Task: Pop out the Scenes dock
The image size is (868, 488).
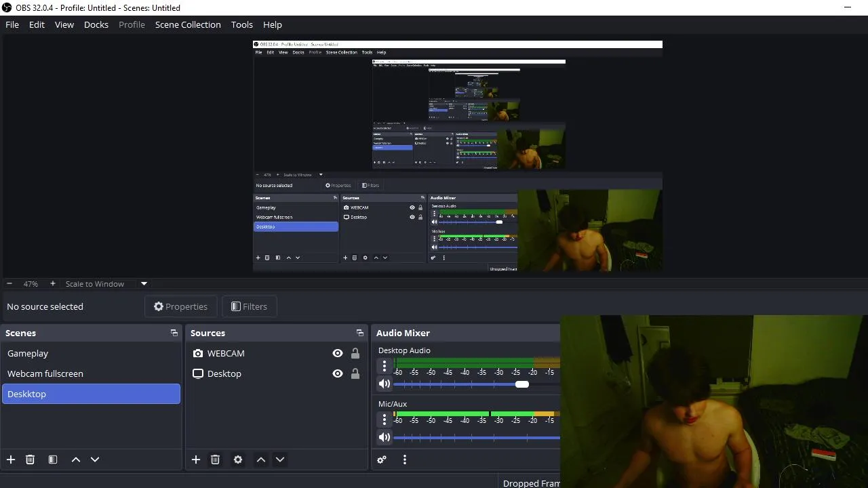Action: [x=174, y=333]
